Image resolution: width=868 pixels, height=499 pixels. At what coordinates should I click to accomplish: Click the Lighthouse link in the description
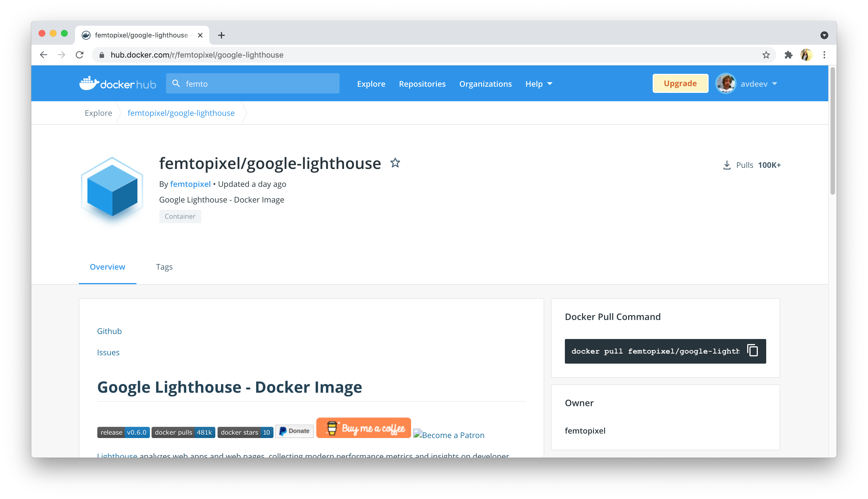pyautogui.click(x=117, y=455)
